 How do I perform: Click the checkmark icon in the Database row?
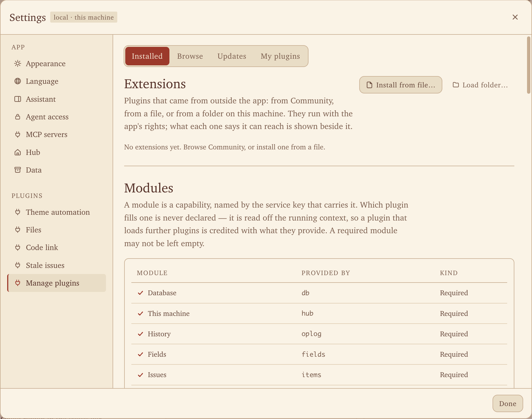point(140,293)
